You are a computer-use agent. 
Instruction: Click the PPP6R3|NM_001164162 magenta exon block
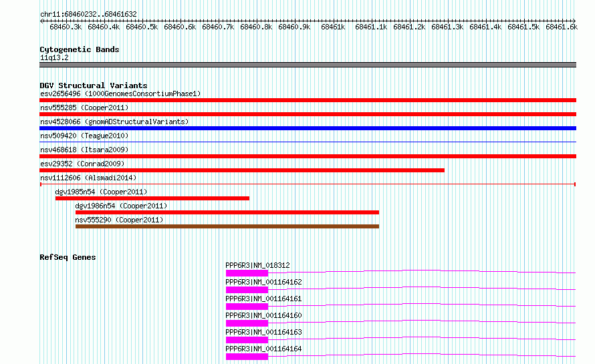pos(247,290)
